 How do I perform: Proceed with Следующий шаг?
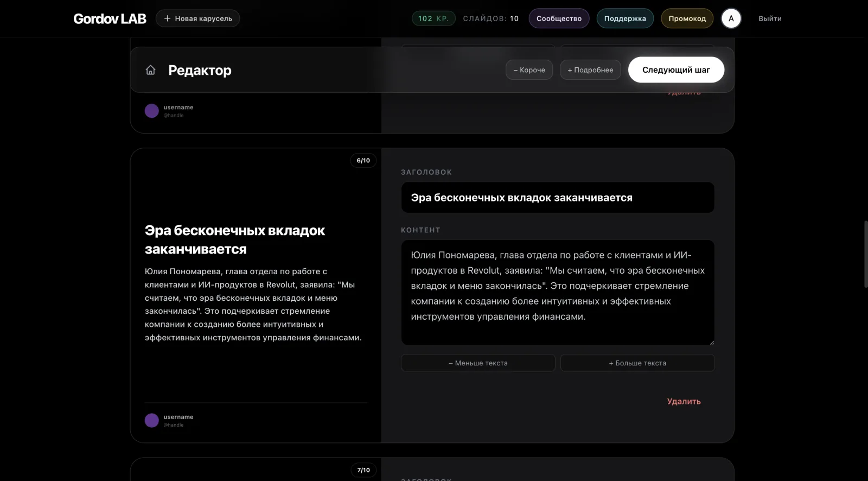(676, 70)
